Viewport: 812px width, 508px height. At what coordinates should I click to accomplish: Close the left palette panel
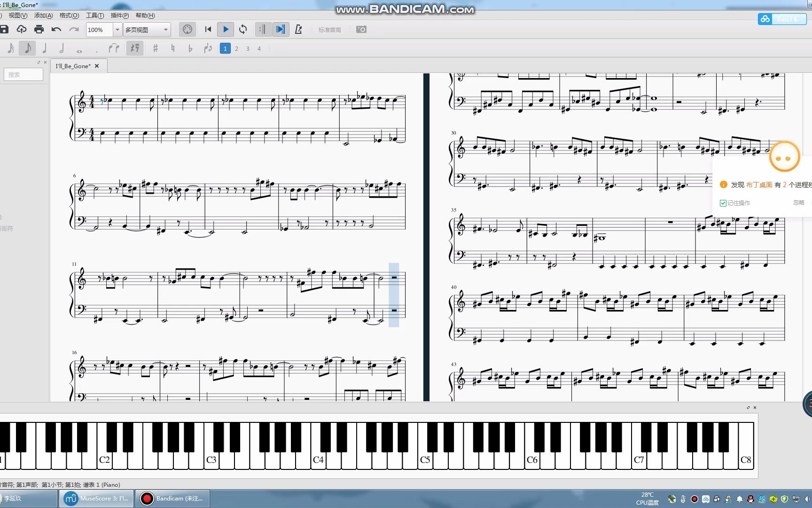[x=45, y=62]
